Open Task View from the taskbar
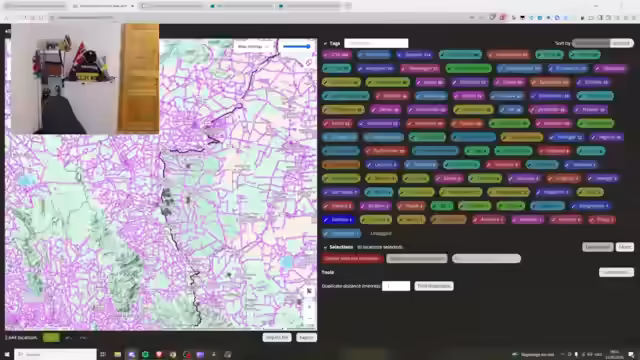640x360 pixels. [103, 354]
